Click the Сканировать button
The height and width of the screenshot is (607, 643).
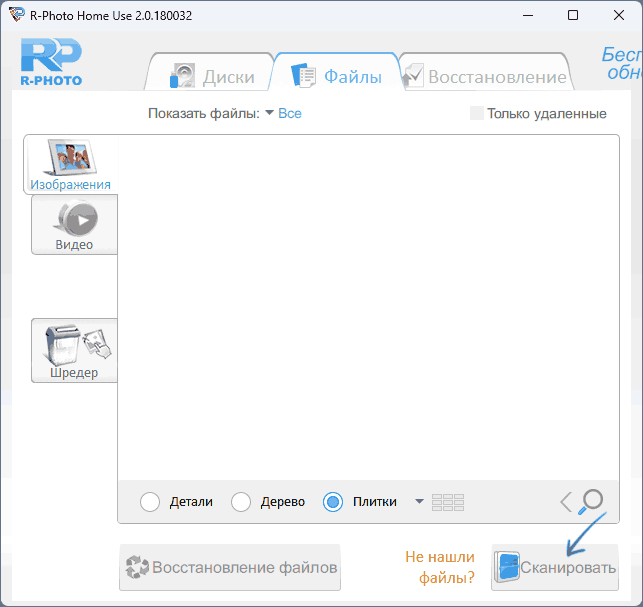click(x=555, y=568)
